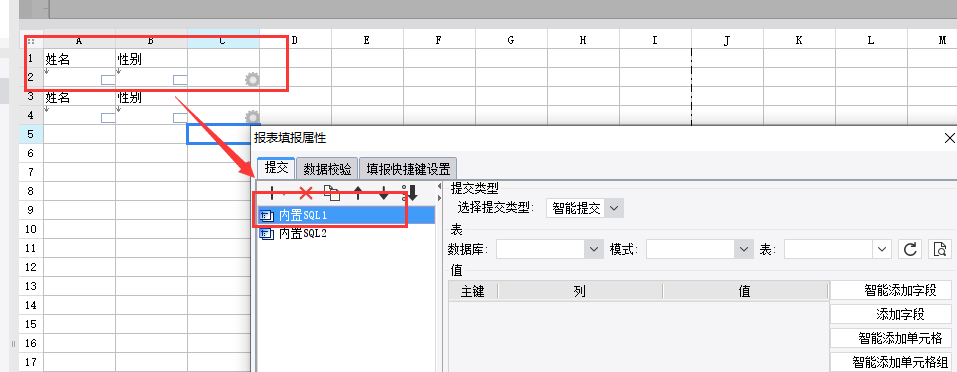This screenshot has height=372, width=957.
Task: Click the gear widget icon in cell C2
Action: [252, 79]
